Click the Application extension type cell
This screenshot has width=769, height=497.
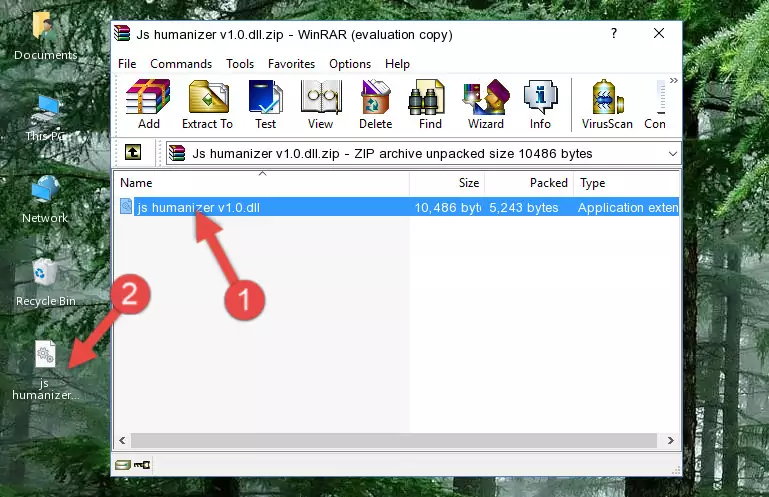[628, 208]
